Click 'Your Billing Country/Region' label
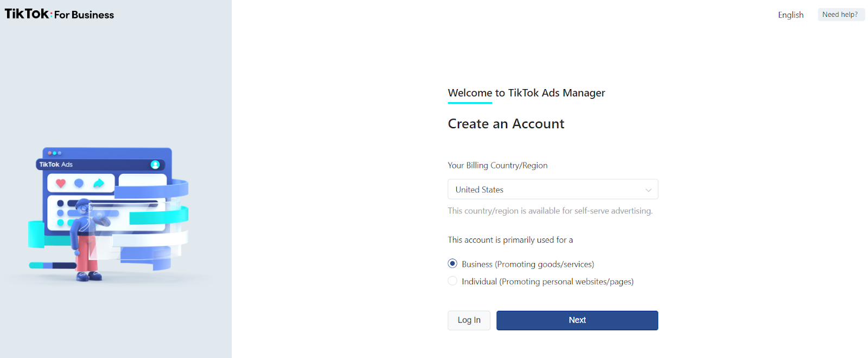The height and width of the screenshot is (358, 868). click(x=497, y=165)
